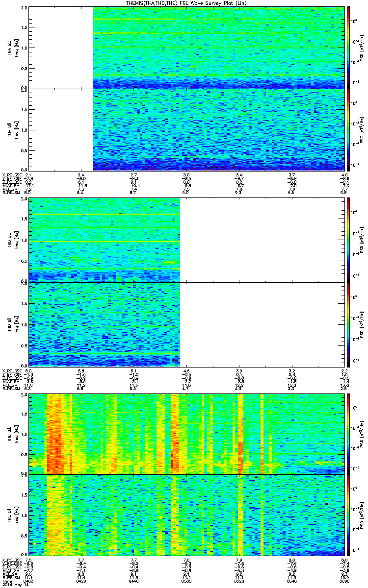Click the 'THA B∥ freq [Hz]' axis label
Image resolution: width=368 pixels, height=588 pixels.
pyautogui.click(x=13, y=130)
